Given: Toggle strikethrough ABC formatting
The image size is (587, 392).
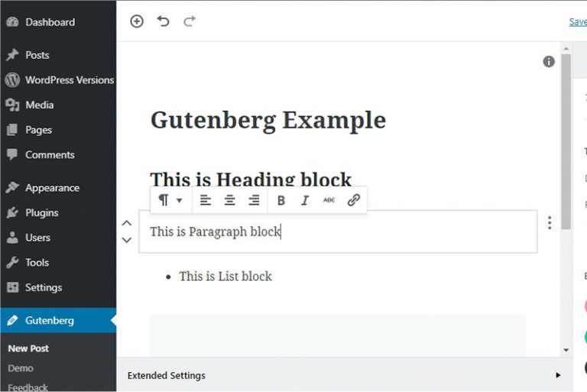Looking at the screenshot, I should [x=329, y=200].
